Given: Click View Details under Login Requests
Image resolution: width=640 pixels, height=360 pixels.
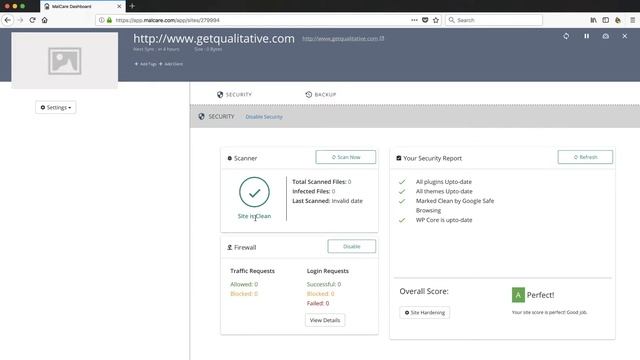Looking at the screenshot, I should [325, 320].
